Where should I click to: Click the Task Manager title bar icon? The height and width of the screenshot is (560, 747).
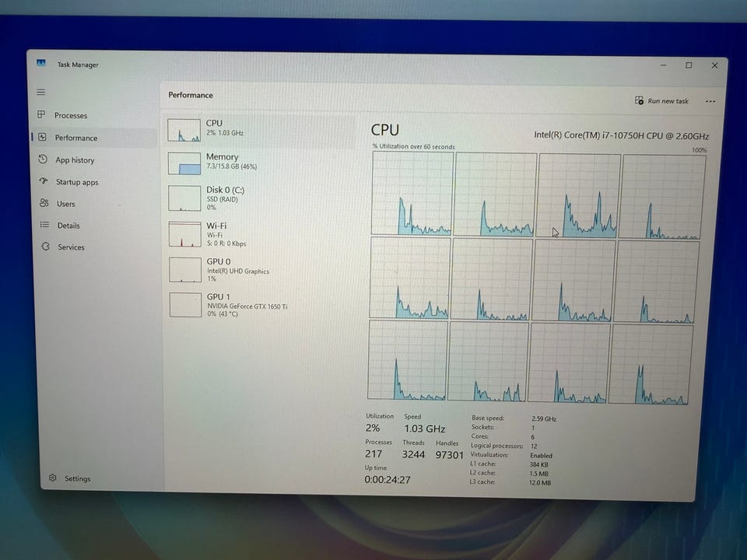point(41,63)
